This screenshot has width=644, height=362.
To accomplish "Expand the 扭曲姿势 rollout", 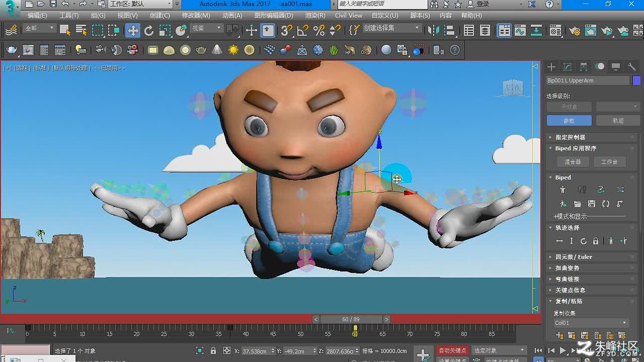I will pos(591,268).
